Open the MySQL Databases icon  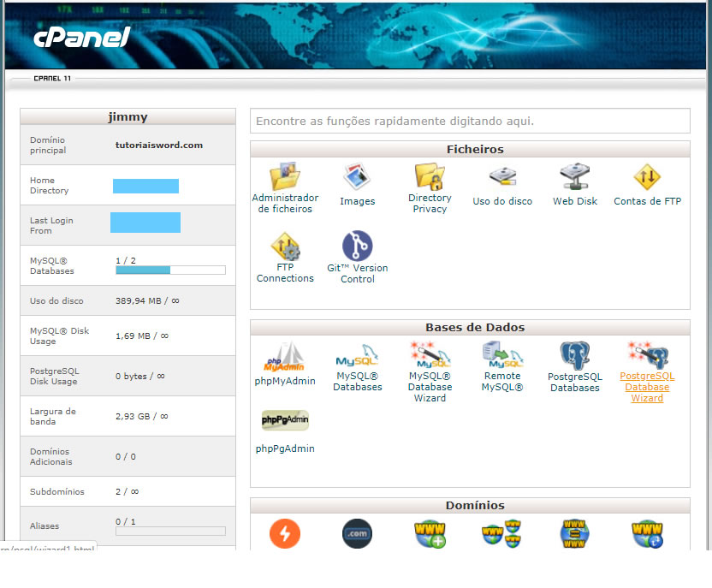[x=358, y=356]
